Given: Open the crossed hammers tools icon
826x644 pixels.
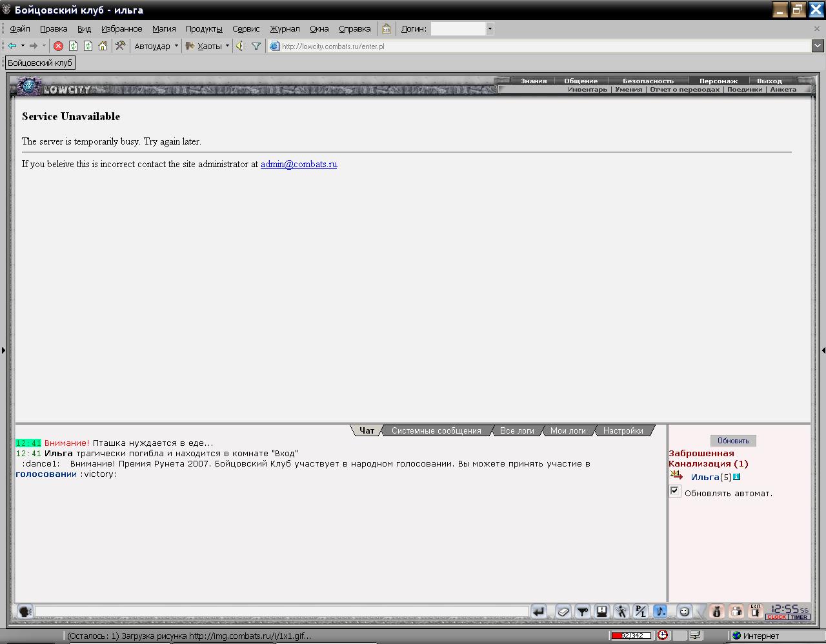Looking at the screenshot, I should [x=120, y=46].
